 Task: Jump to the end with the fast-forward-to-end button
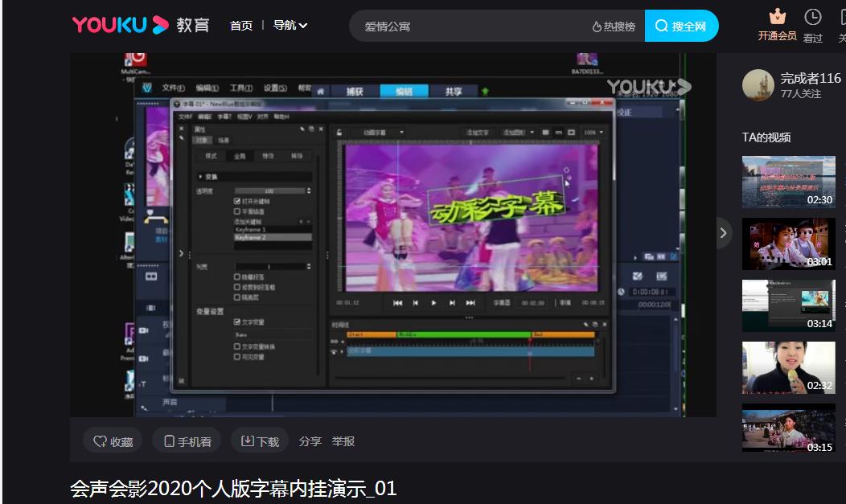pos(470,303)
